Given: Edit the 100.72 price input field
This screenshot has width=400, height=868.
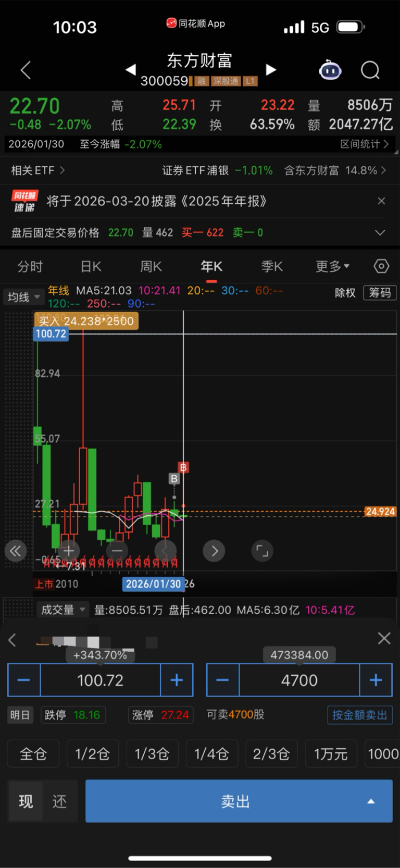Looking at the screenshot, I should click(x=101, y=680).
